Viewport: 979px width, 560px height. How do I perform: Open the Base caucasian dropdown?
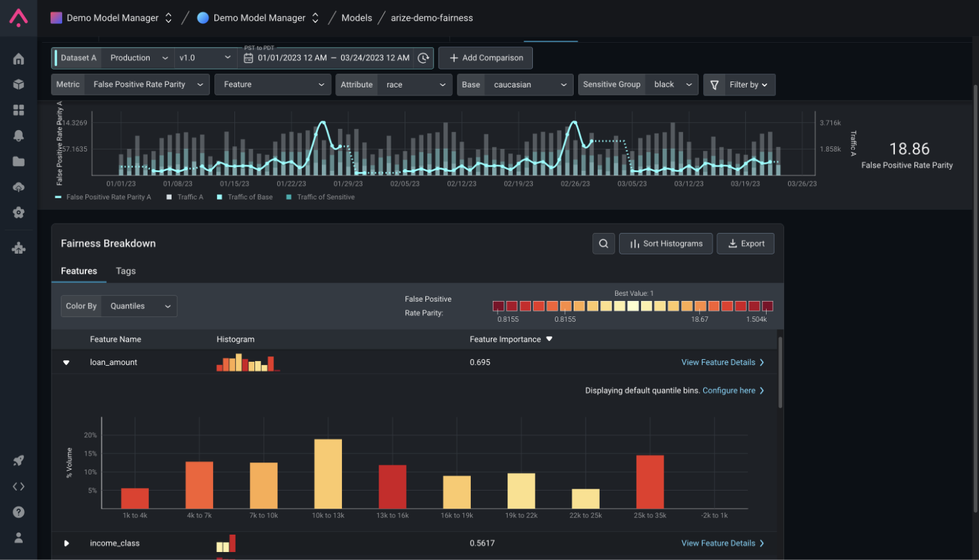[515, 85]
